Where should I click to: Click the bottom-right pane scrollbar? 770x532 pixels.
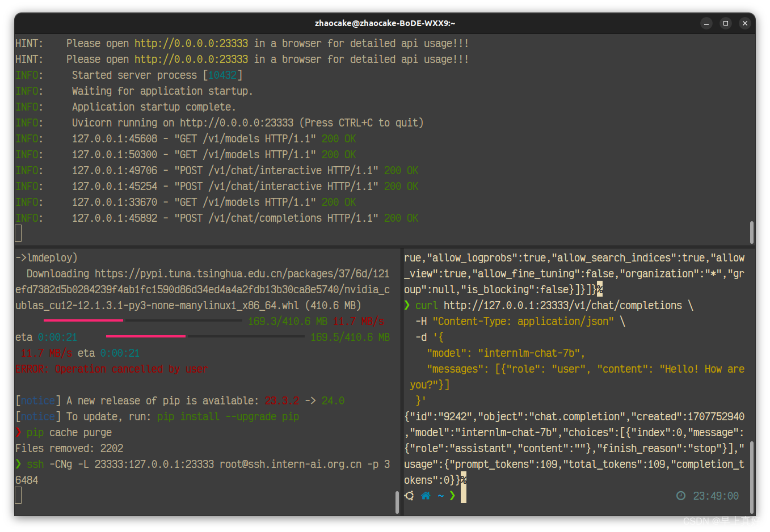click(752, 478)
